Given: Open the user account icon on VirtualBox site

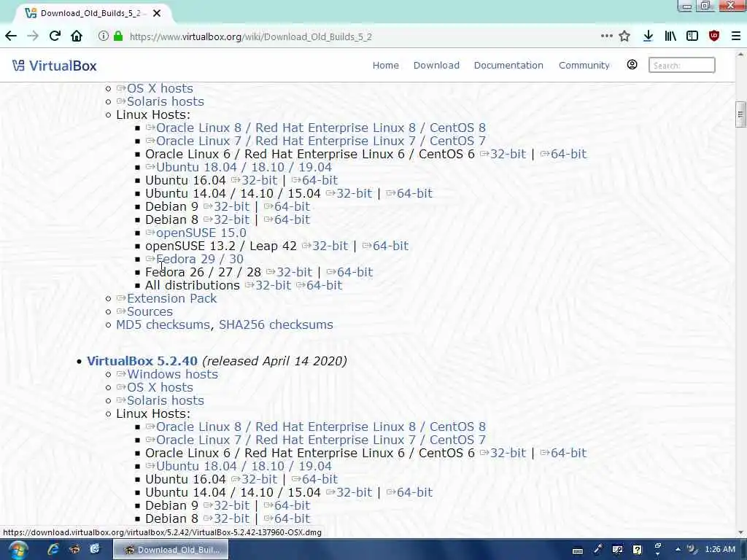Looking at the screenshot, I should [x=632, y=65].
